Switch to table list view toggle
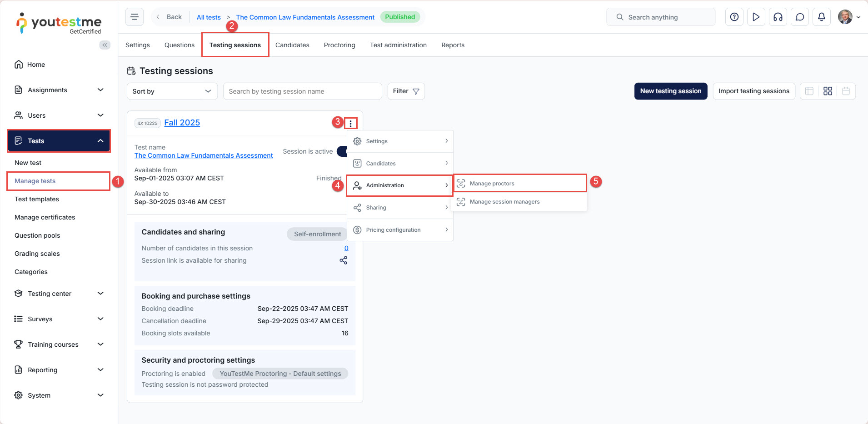The image size is (868, 424). tap(809, 91)
